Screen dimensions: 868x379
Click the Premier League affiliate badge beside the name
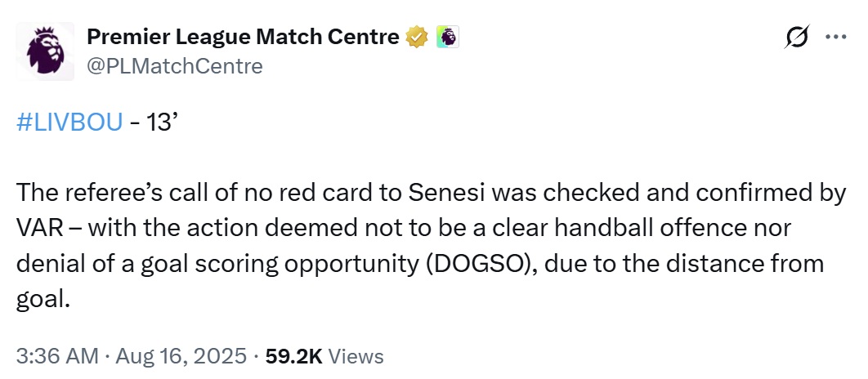point(447,37)
